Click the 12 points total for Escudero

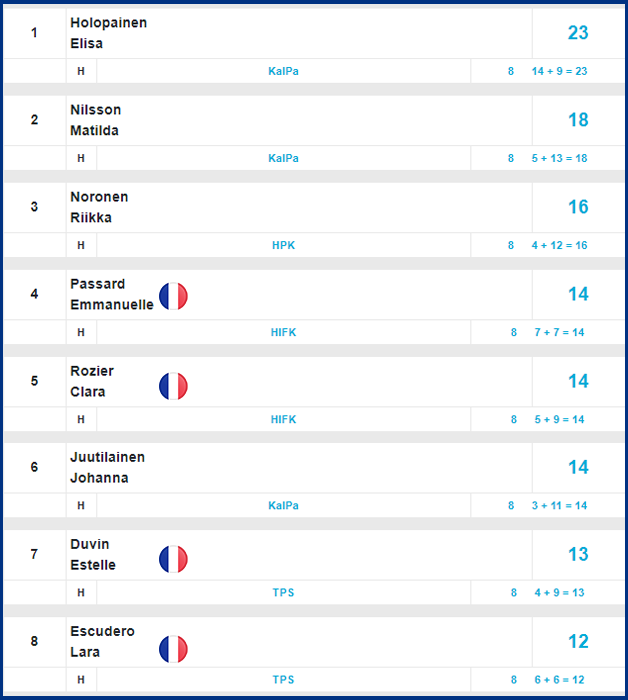tap(578, 642)
